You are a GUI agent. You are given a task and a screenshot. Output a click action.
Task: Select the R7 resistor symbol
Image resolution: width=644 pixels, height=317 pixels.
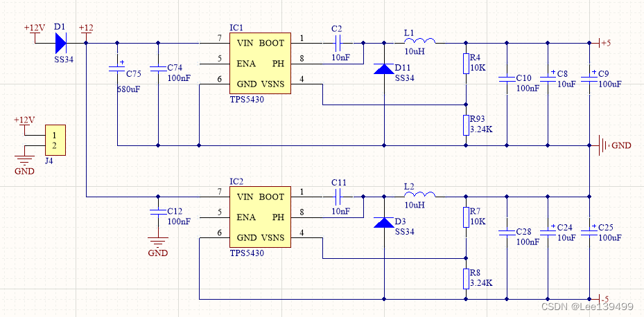[466, 217]
